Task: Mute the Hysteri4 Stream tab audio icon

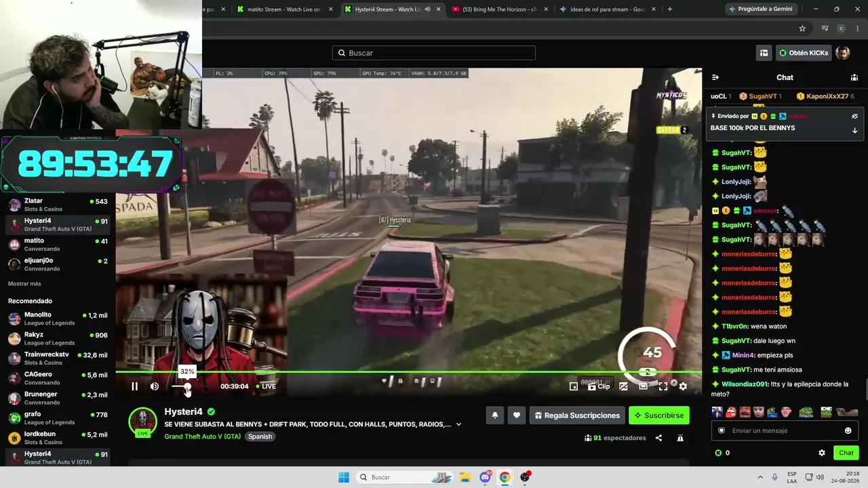Action: coord(427,9)
